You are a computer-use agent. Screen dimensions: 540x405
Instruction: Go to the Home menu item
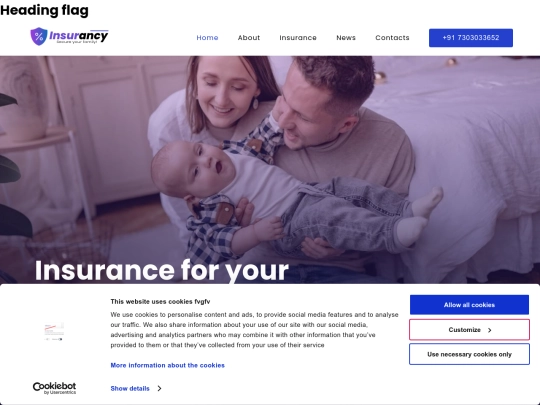207,38
